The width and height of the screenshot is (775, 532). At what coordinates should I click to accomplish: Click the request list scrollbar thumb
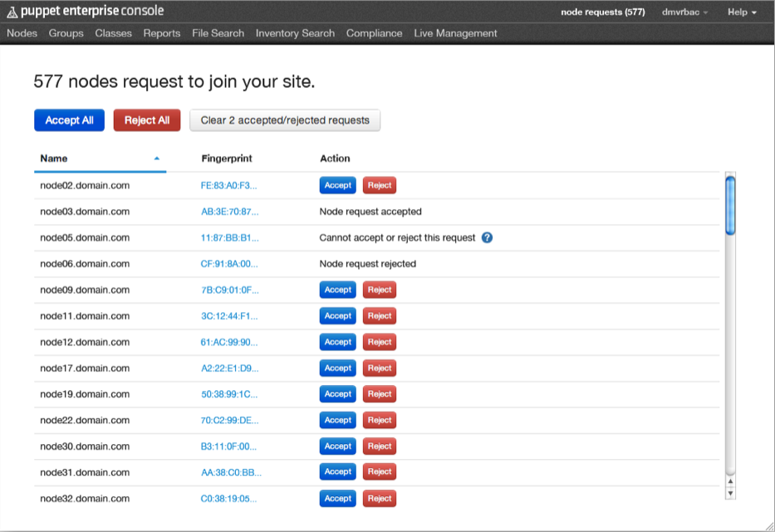(730, 205)
